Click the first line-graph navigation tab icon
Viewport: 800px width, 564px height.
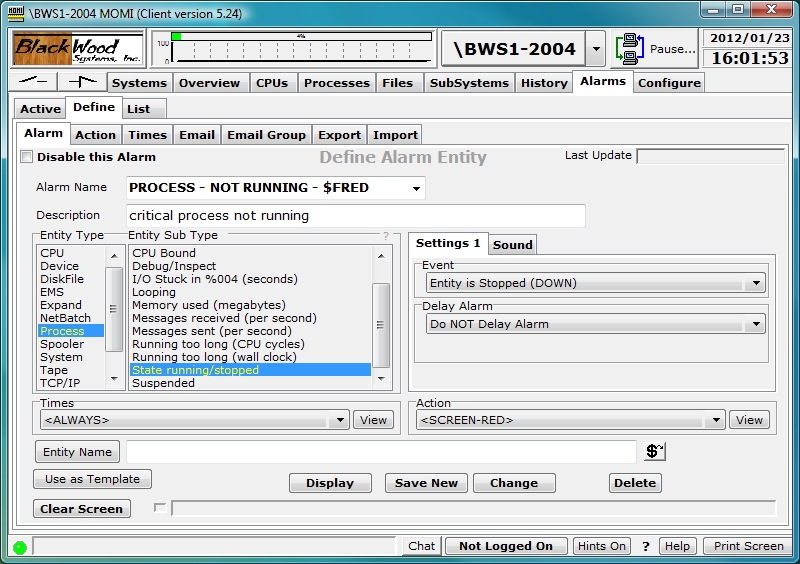pos(33,82)
